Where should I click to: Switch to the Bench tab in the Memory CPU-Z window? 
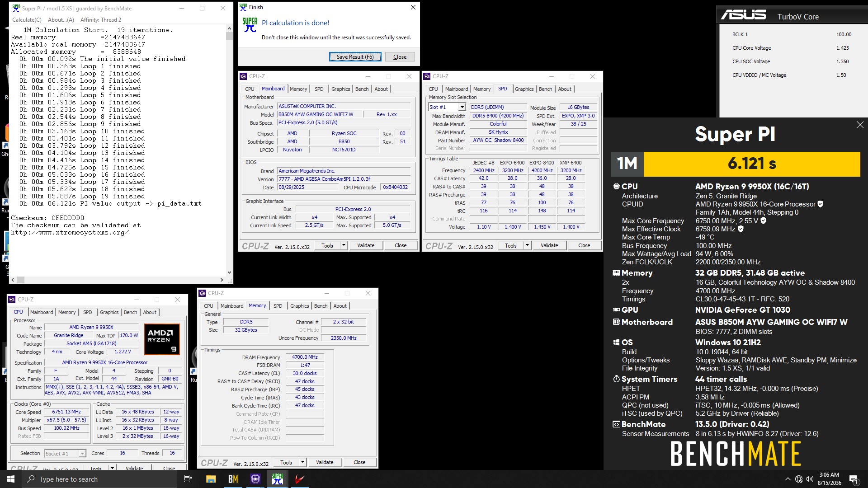321,306
